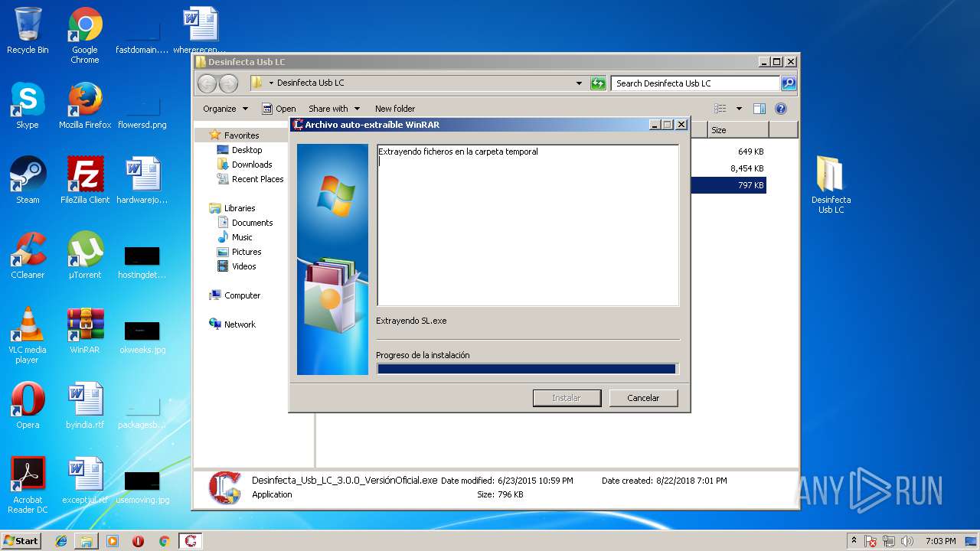The height and width of the screenshot is (551, 980).
Task: Open FileZilla Client desktop shortcut
Action: [85, 181]
